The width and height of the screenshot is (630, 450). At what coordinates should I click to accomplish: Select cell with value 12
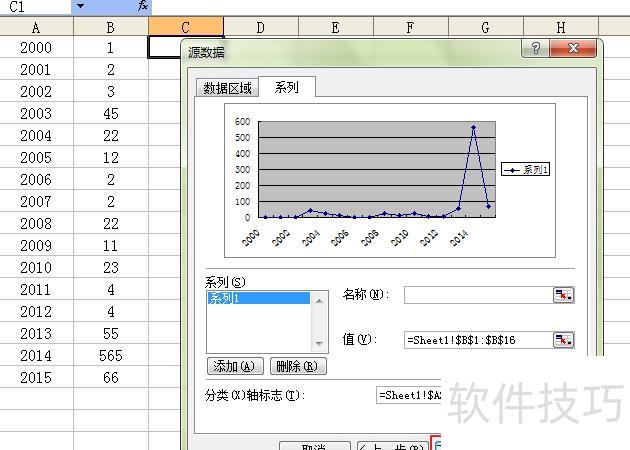tap(111, 158)
